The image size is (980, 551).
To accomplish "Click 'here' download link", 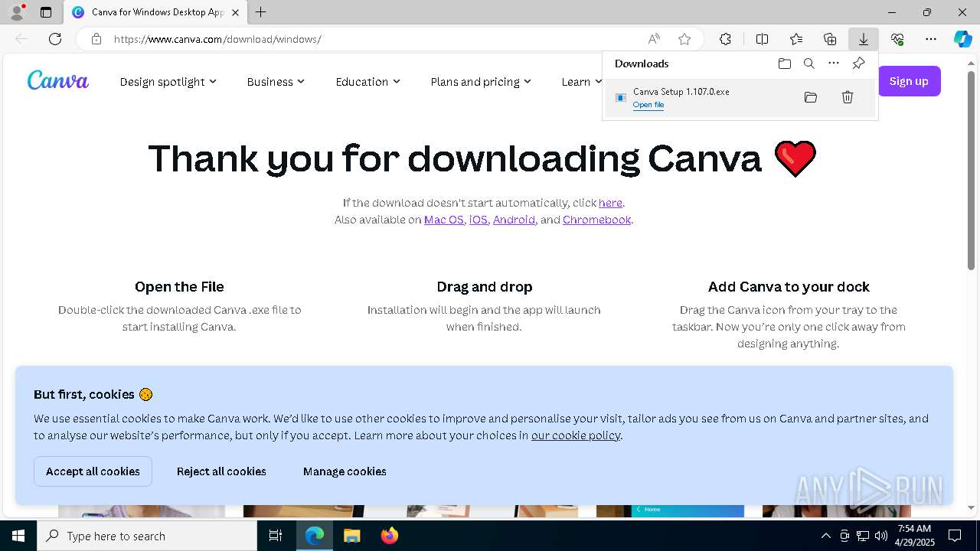I will click(x=610, y=203).
